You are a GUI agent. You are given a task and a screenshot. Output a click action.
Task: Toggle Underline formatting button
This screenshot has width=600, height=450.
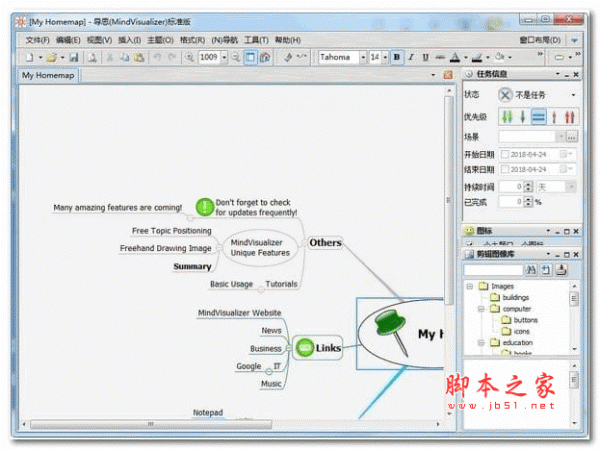point(426,57)
